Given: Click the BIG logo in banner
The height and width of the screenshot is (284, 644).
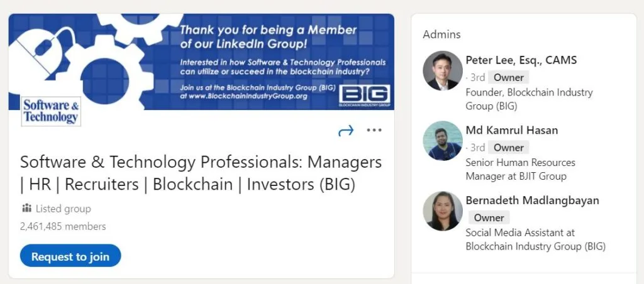Looking at the screenshot, I should [365, 95].
